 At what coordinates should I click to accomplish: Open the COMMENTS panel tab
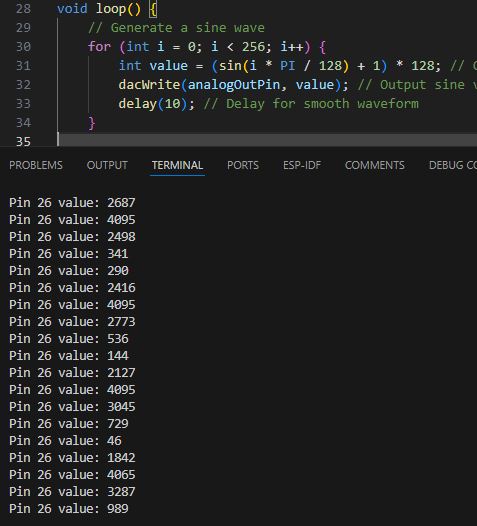tap(375, 165)
